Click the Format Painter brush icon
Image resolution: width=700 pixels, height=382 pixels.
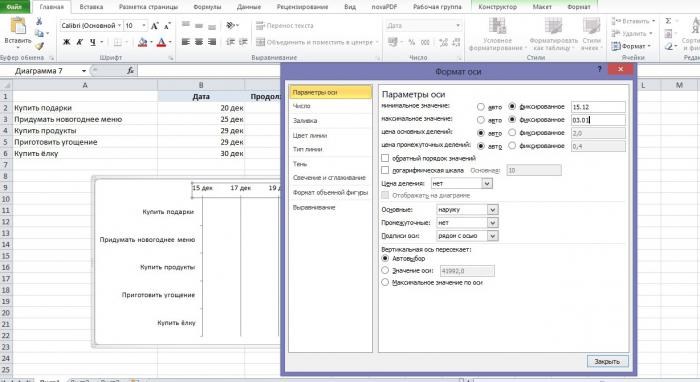pyautogui.click(x=39, y=46)
